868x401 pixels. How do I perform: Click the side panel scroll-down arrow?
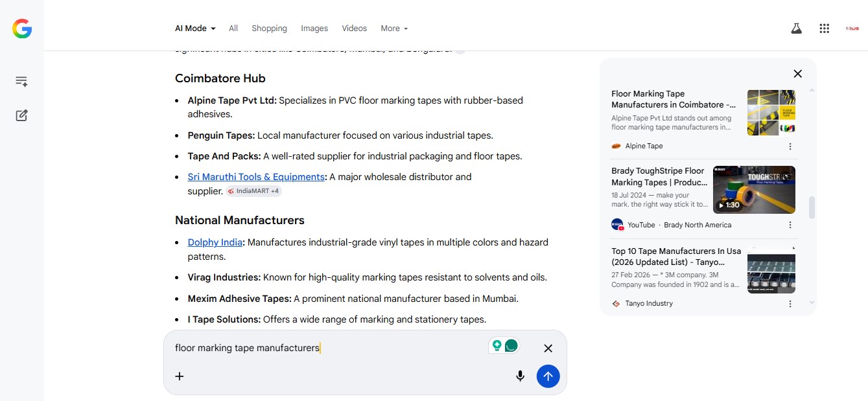coord(812,303)
